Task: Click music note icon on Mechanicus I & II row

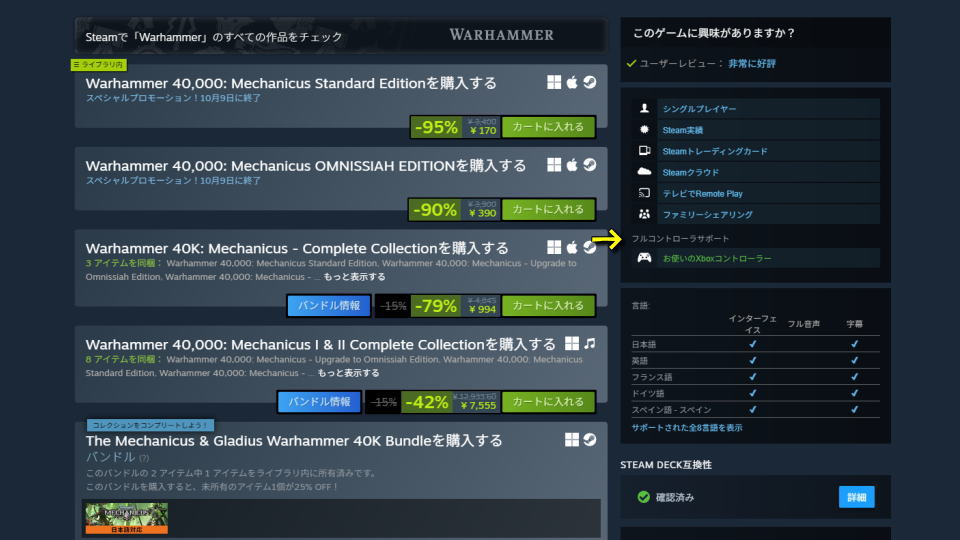Action: point(590,343)
